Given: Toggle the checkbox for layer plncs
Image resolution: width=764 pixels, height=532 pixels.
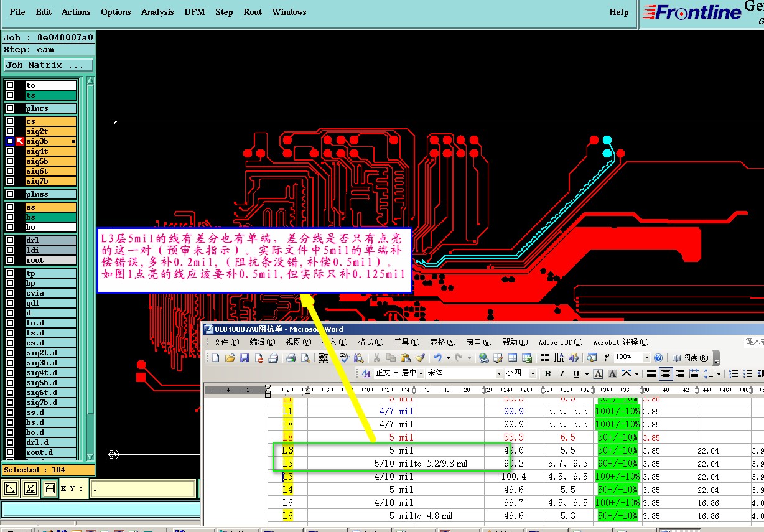Looking at the screenshot, I should [10, 108].
